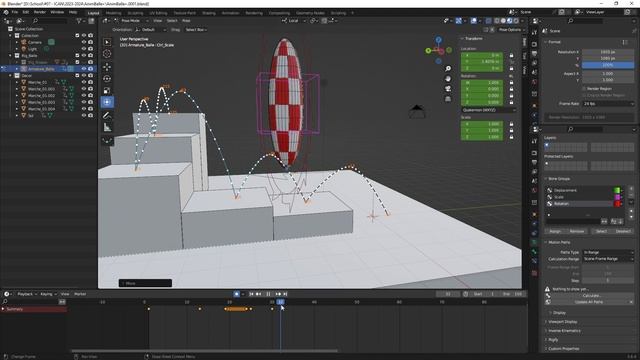
Task: Click the bone group Deselect button
Action: pos(623,231)
